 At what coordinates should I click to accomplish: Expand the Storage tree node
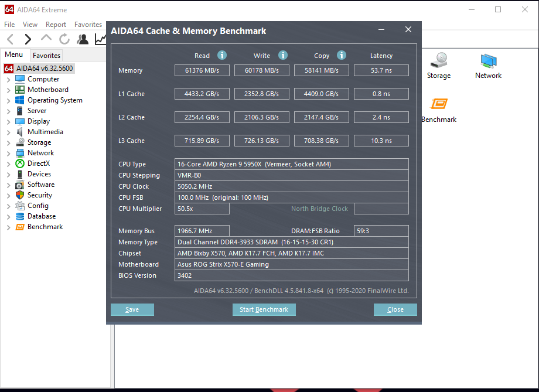8,143
